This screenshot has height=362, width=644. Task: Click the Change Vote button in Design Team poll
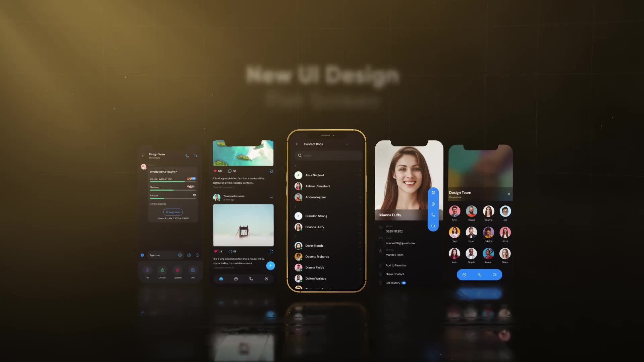point(172,212)
